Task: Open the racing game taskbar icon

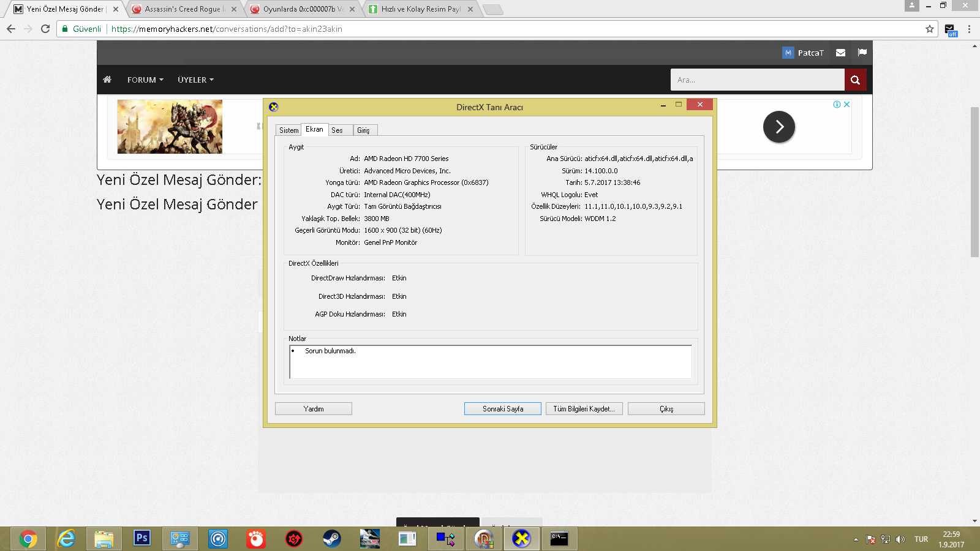Action: 370,539
